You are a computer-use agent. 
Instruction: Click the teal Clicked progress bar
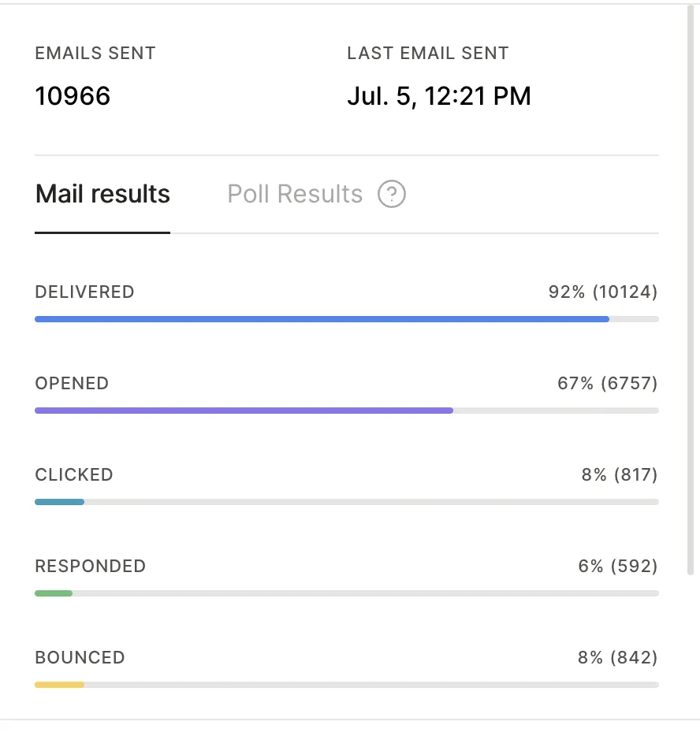coord(60,502)
